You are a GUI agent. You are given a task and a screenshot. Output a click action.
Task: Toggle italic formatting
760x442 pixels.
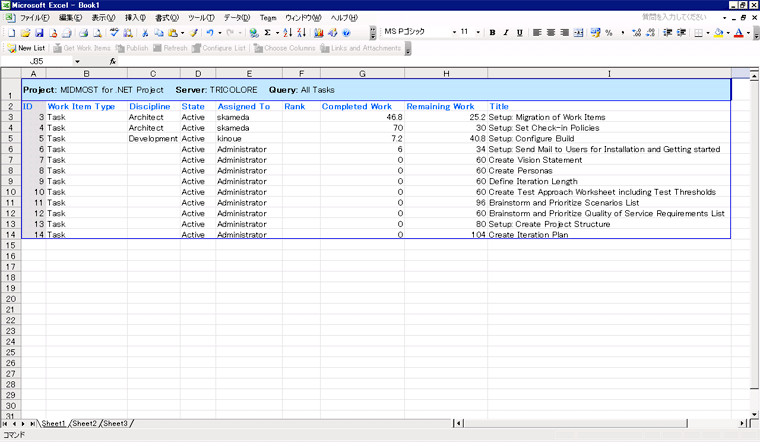tap(506, 32)
